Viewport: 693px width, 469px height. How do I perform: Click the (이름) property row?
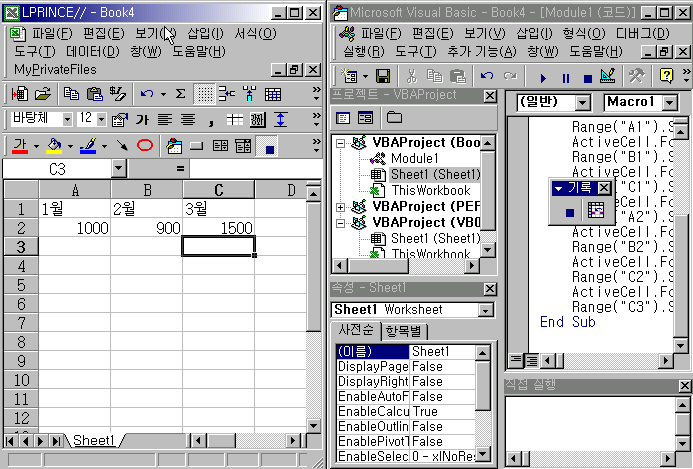406,352
